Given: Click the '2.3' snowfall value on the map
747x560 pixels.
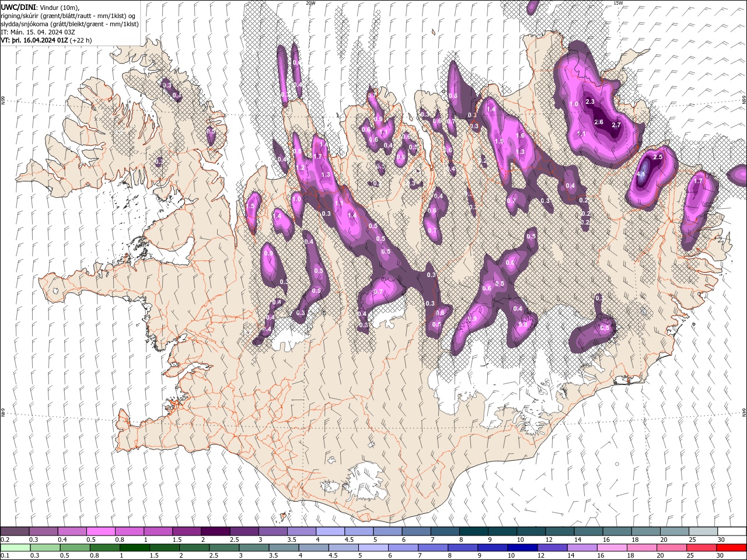Looking at the screenshot, I should pyautogui.click(x=589, y=102).
